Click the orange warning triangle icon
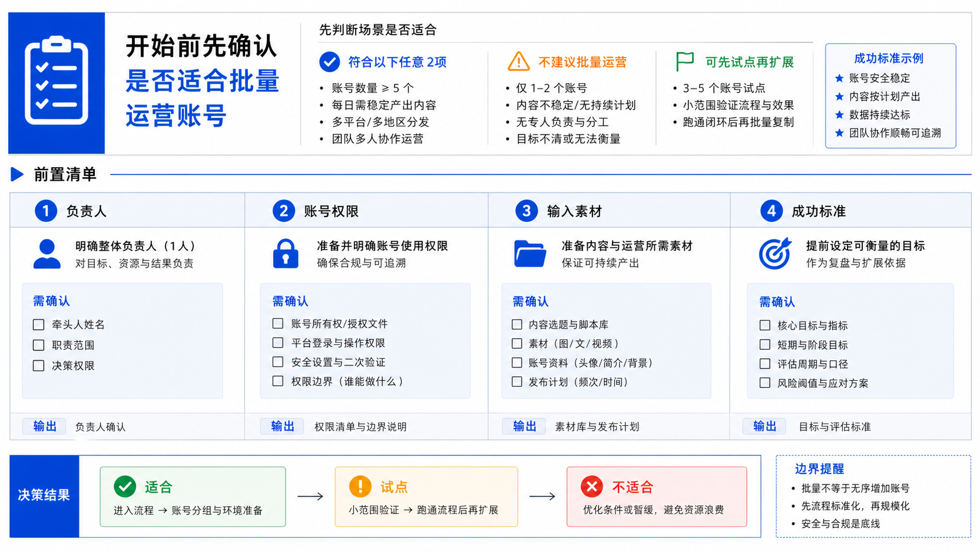The image size is (980, 552). point(518,62)
